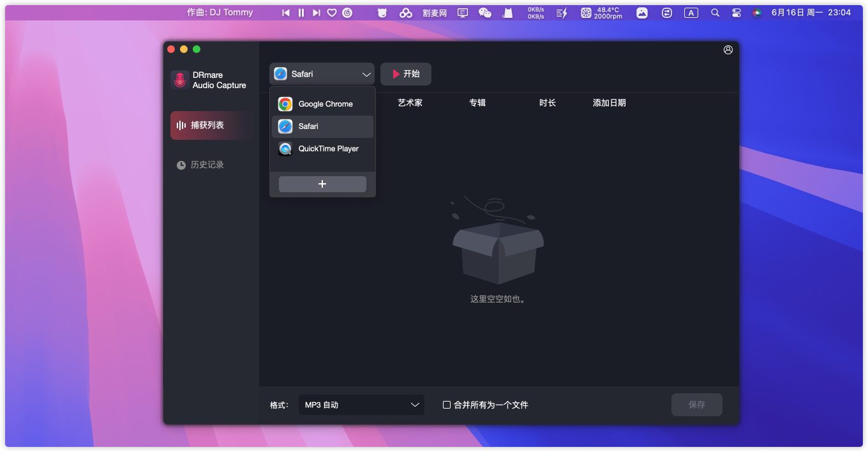Skip to next track in menu bar

[317, 13]
